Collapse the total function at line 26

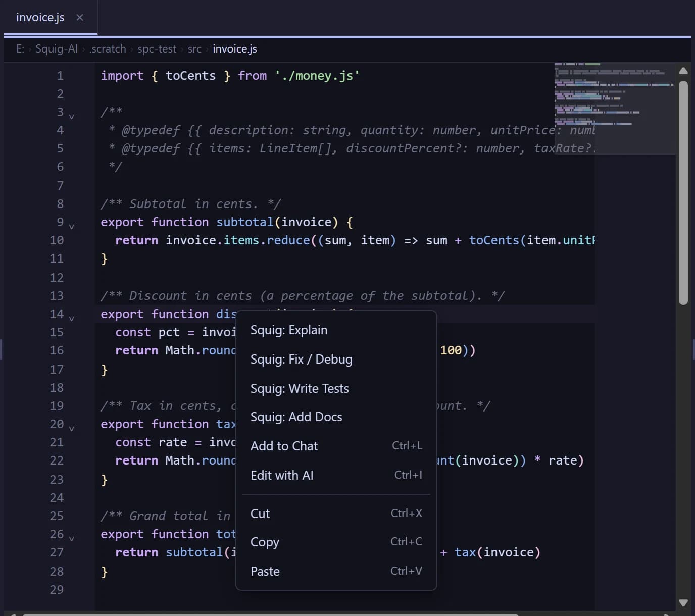(x=72, y=539)
